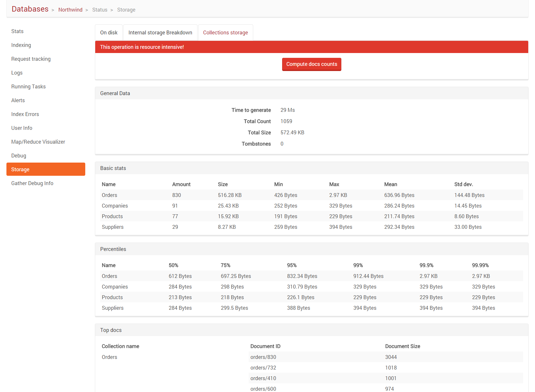
Task: Click document ID orders/732
Action: click(x=263, y=368)
